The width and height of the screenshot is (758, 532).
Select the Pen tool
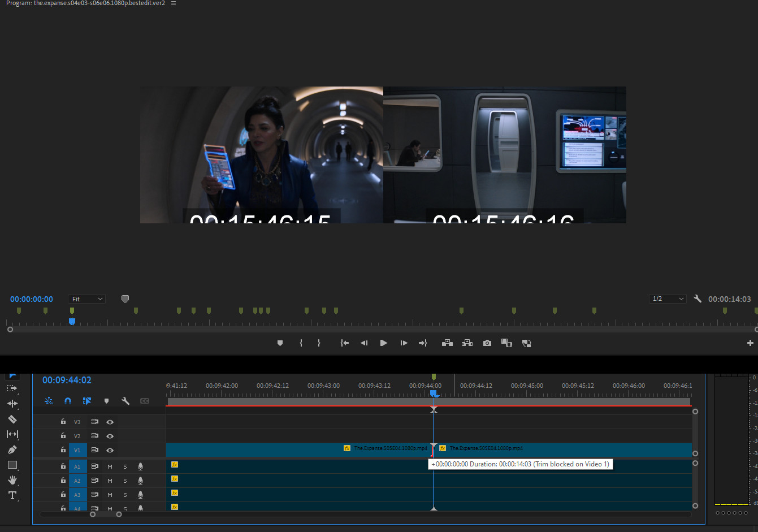click(x=12, y=450)
